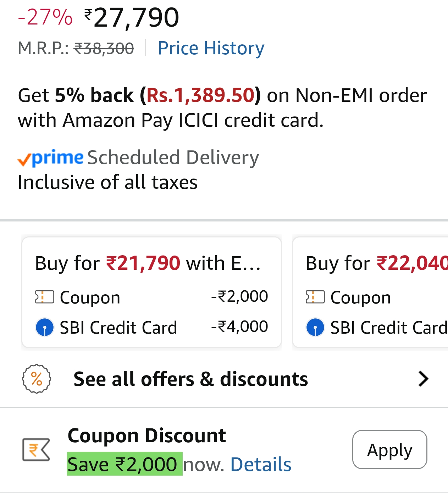Tap the rupee coupon discount icon
Screen dimensions: 448x493
click(36, 450)
